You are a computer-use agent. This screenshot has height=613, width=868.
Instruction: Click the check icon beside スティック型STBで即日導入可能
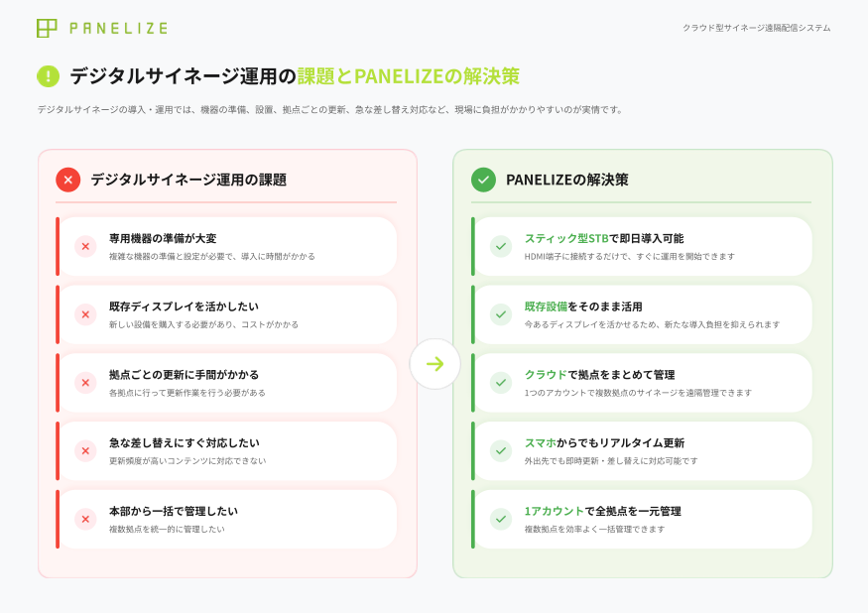pos(500,246)
